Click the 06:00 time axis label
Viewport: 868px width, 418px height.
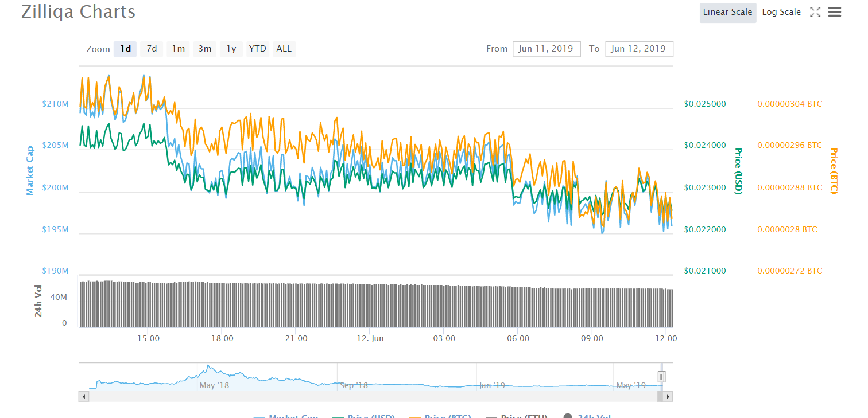point(518,338)
